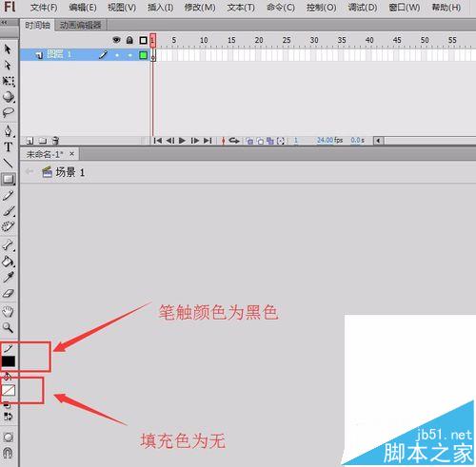Switch to 时间轴 tab
Image resolution: width=476 pixels, height=467 pixels.
tap(37, 25)
